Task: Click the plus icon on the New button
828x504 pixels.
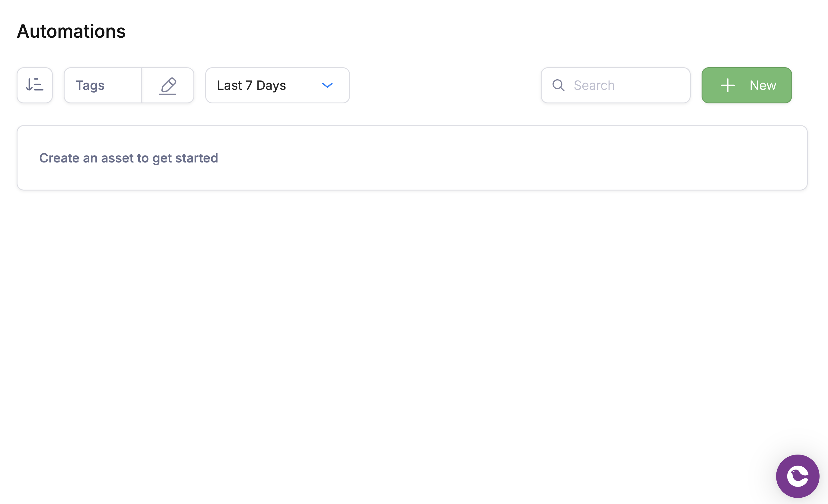Action: point(728,85)
